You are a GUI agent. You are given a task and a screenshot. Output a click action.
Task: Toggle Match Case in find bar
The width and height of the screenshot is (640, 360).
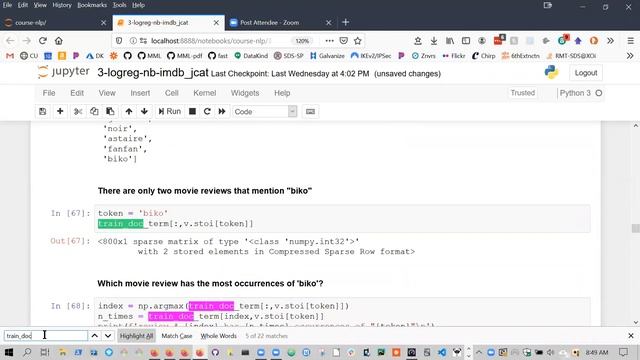tap(177, 336)
